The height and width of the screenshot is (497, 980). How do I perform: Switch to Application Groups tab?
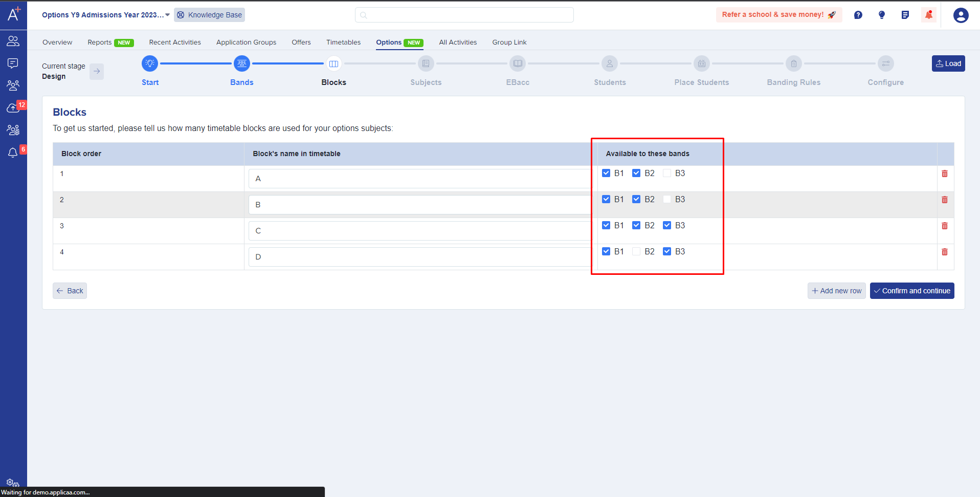(x=246, y=42)
